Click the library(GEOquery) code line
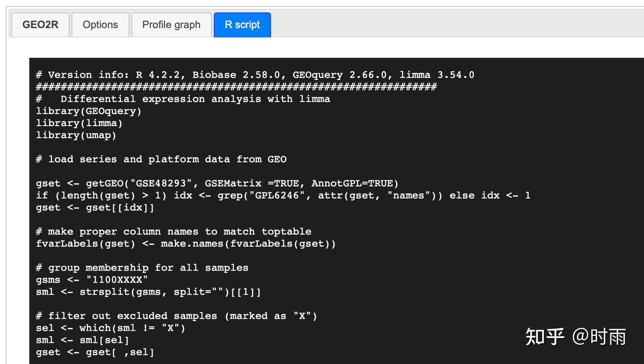644x364 pixels. tap(89, 111)
